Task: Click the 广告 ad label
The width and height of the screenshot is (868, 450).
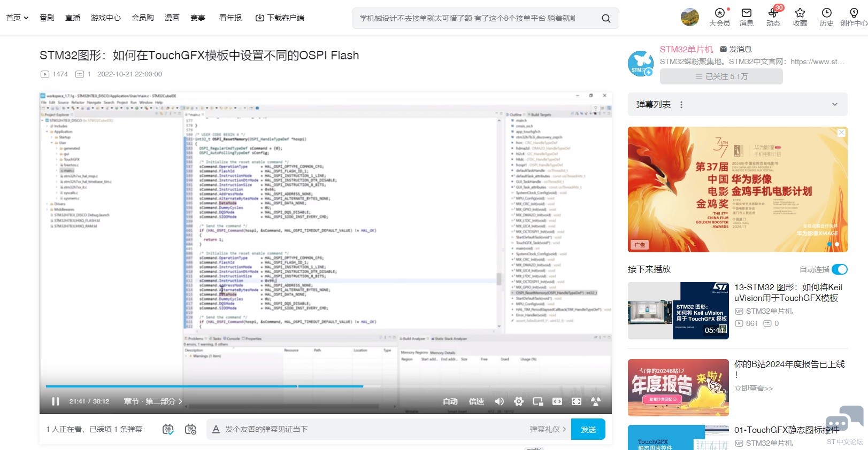Action: coord(640,245)
